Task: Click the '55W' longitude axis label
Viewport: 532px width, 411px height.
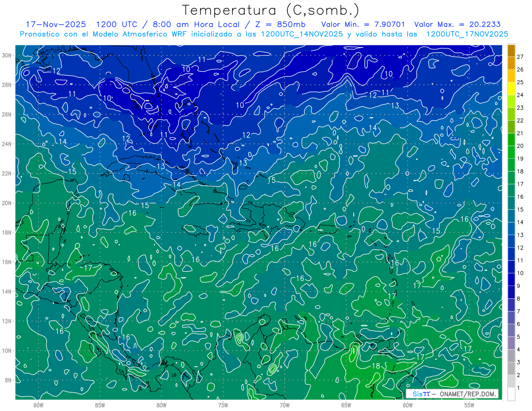Action: (469, 406)
